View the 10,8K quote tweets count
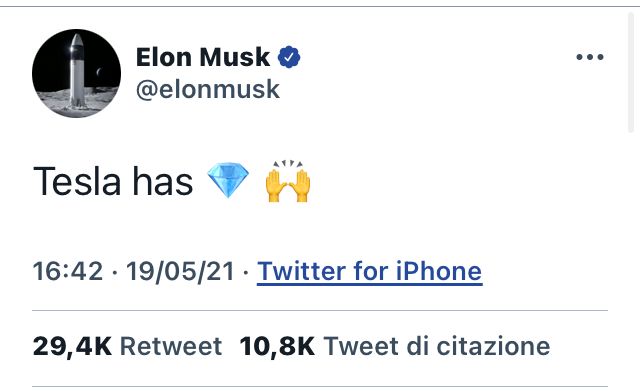 click(x=277, y=347)
